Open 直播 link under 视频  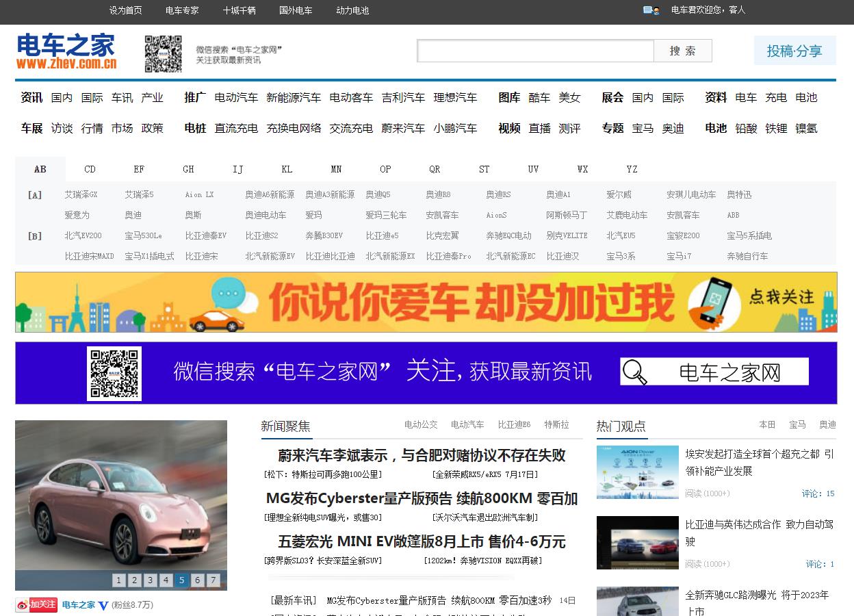539,128
